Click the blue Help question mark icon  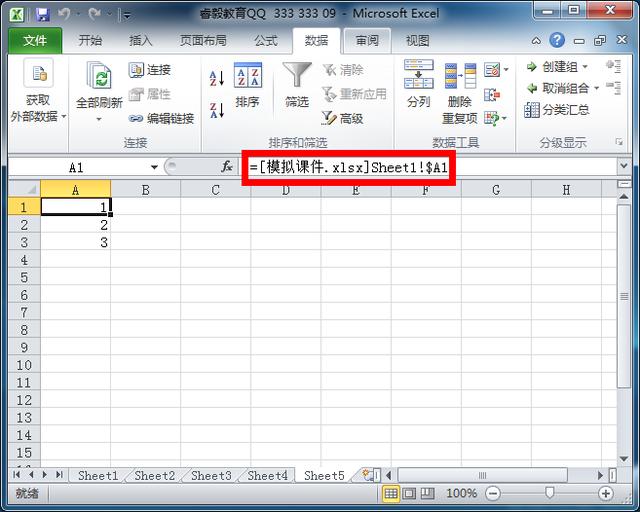tap(557, 40)
